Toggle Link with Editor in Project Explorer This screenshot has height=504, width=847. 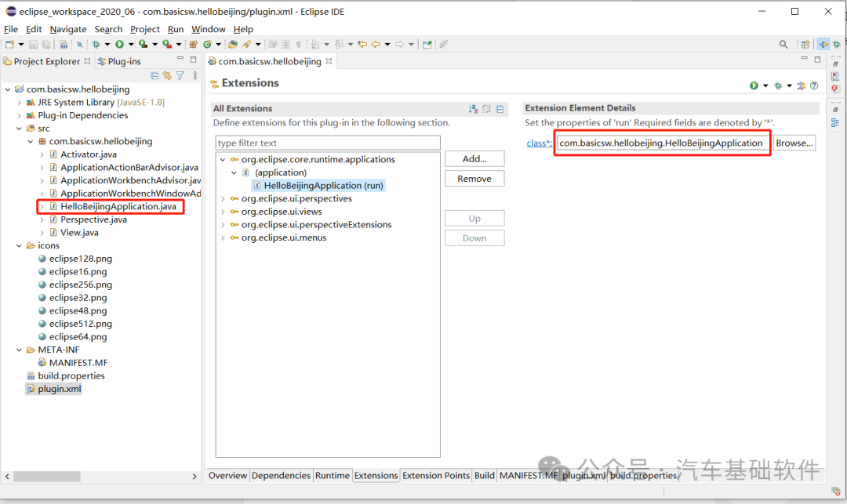pyautogui.click(x=167, y=74)
